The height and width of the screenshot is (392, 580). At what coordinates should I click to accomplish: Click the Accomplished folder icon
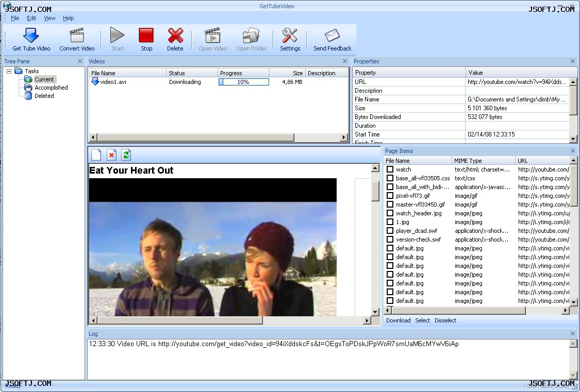point(28,88)
